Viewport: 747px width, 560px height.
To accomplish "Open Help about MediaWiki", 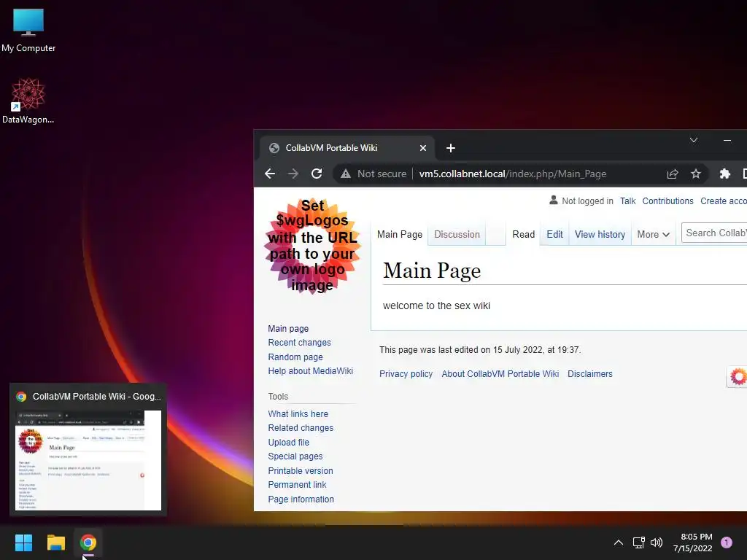I will pos(310,371).
